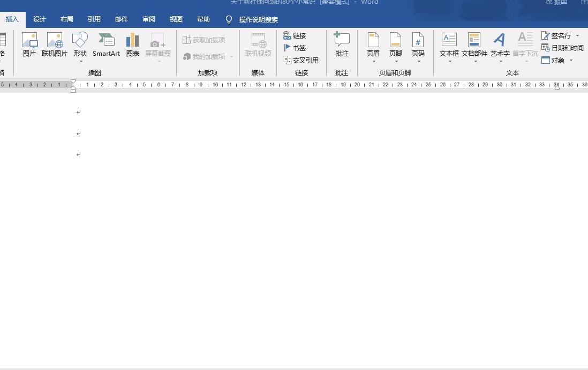
Task: Insert a cross-reference
Action: coord(301,60)
